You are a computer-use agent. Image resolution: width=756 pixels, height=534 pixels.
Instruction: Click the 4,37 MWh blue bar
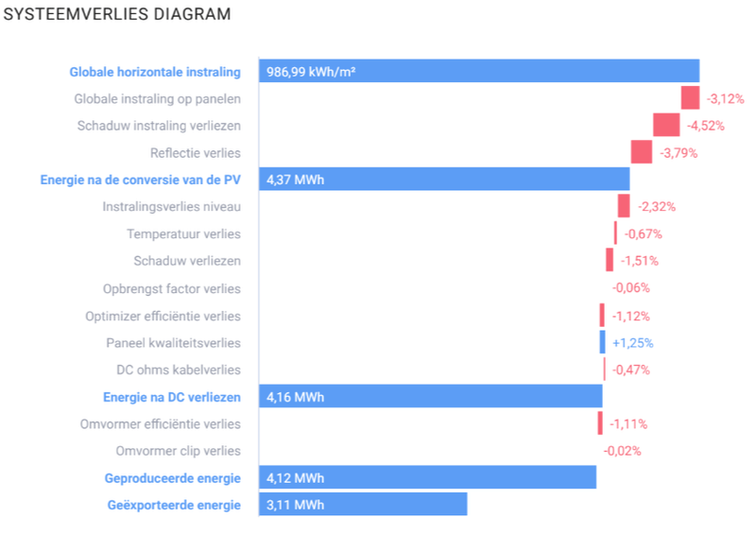click(444, 179)
